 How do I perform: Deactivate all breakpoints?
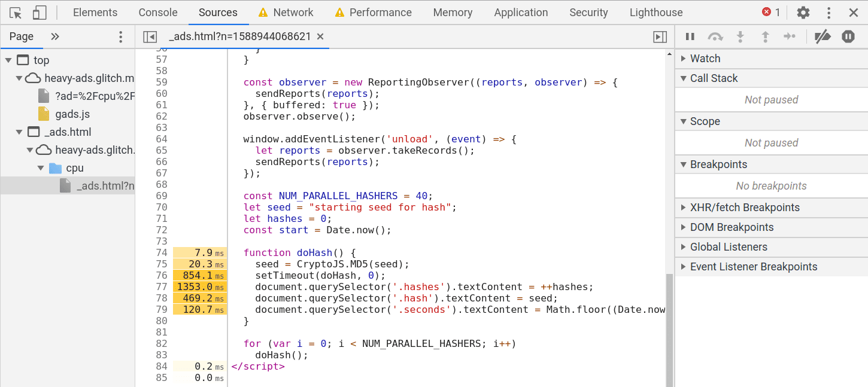(x=823, y=36)
